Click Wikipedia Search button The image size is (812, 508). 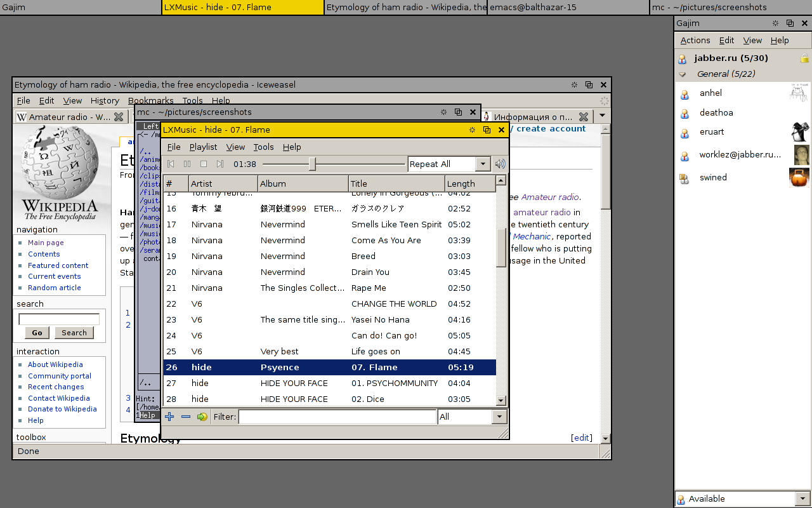click(x=74, y=333)
